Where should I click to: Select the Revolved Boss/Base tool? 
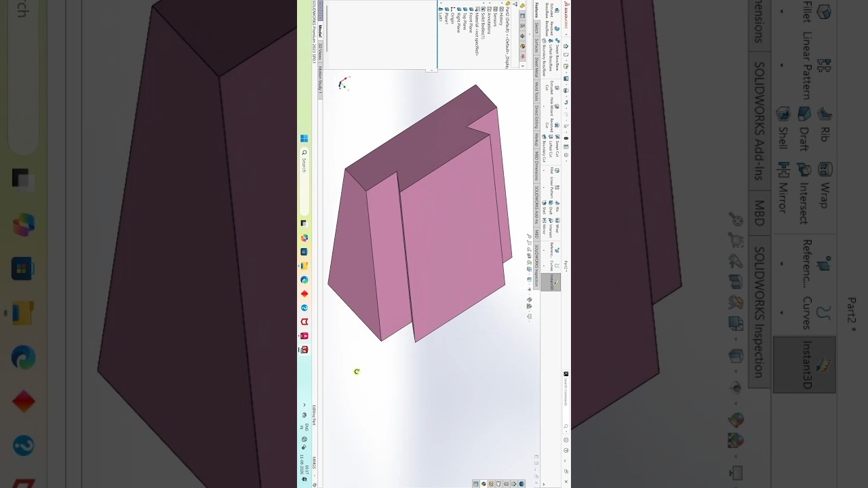point(553,27)
